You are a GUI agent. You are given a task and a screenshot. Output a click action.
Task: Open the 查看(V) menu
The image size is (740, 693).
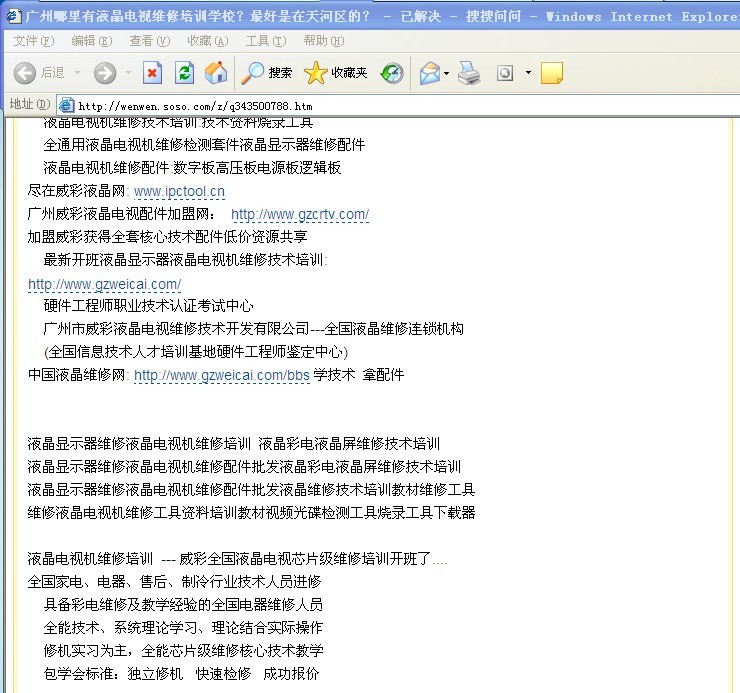pos(149,41)
